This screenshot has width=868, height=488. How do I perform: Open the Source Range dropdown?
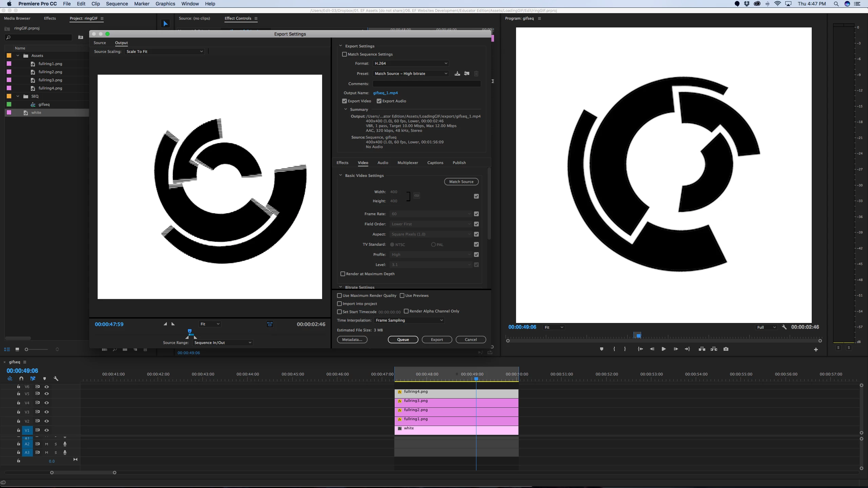coord(222,343)
